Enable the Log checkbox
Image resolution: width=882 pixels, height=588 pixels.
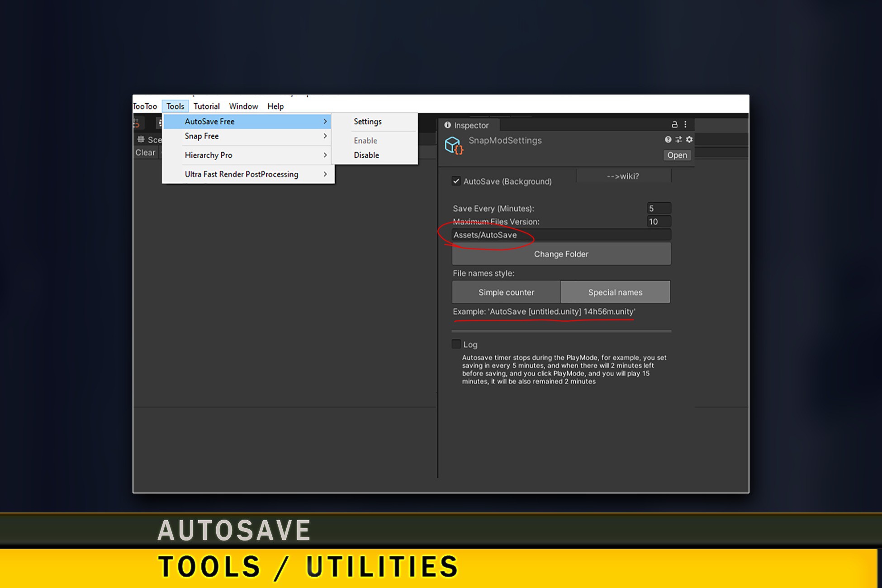coord(456,344)
